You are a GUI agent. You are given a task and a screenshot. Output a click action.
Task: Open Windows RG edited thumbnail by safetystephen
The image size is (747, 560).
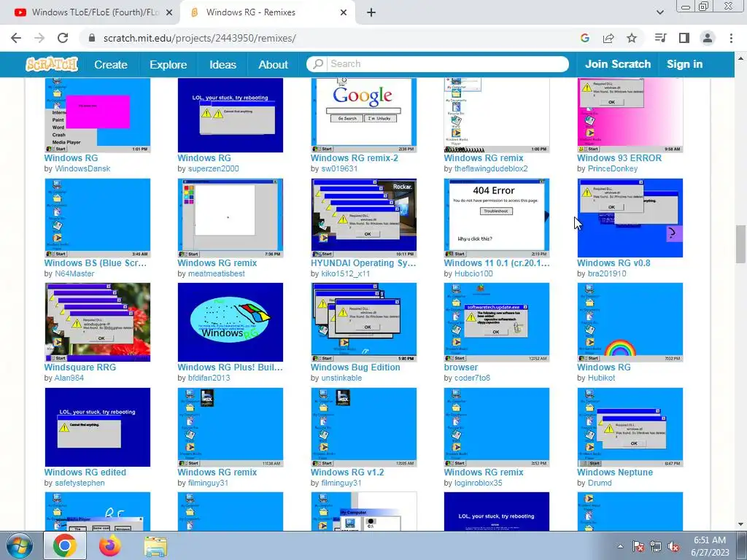tap(98, 427)
